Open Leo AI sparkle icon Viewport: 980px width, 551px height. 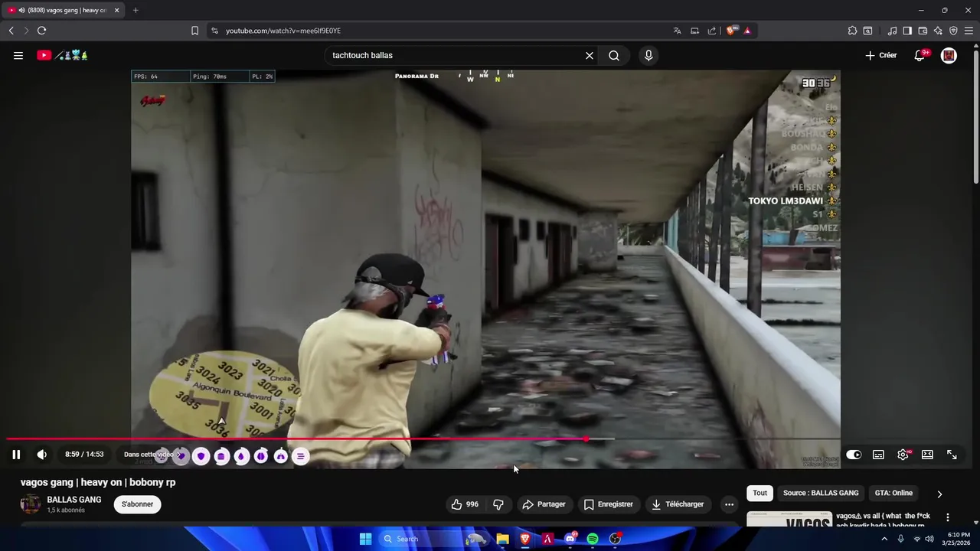tap(938, 31)
